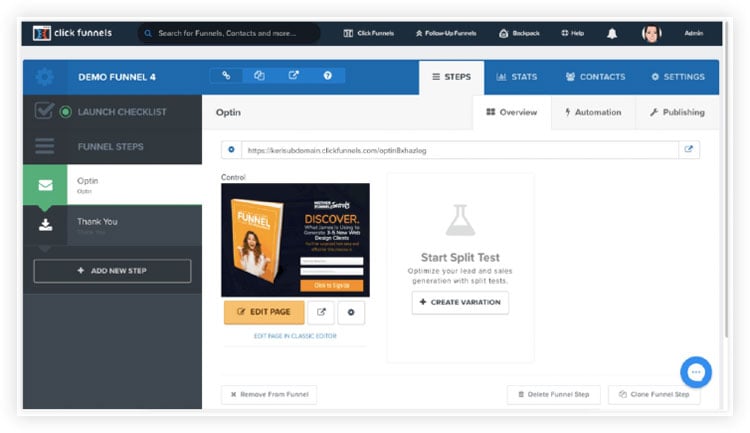The width and height of the screenshot is (750, 433).
Task: Open step URL in new tab
Action: click(x=688, y=150)
